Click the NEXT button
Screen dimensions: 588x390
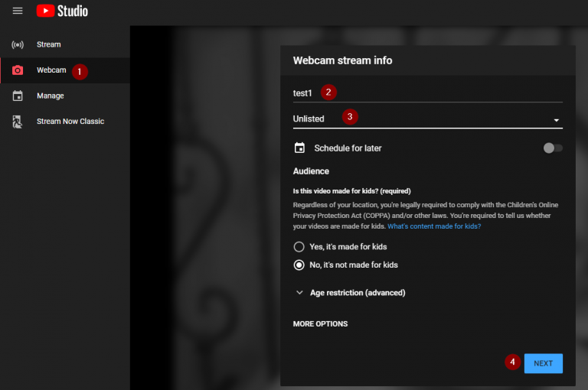(543, 363)
